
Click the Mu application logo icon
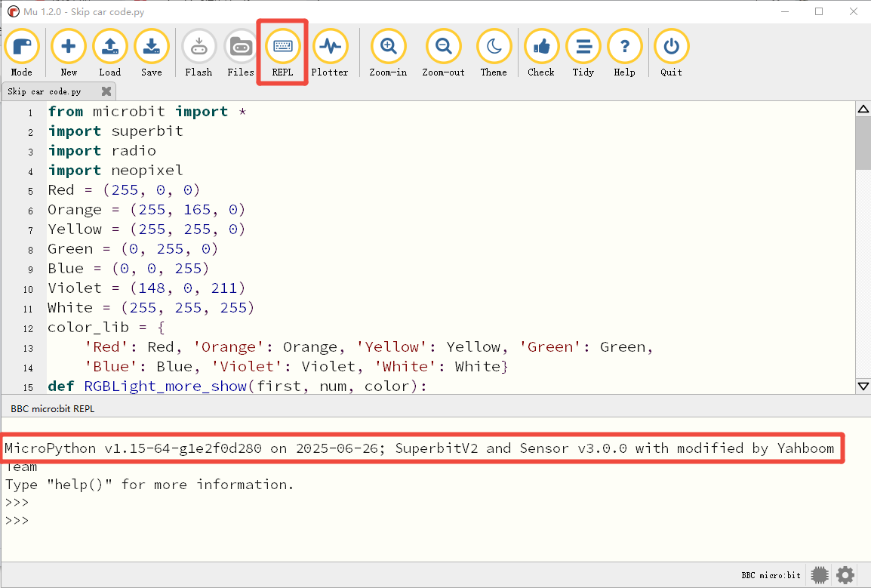pos(14,11)
